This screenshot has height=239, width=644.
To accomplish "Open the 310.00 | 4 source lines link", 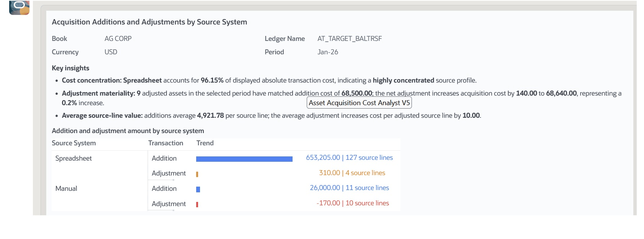I will click(x=352, y=173).
